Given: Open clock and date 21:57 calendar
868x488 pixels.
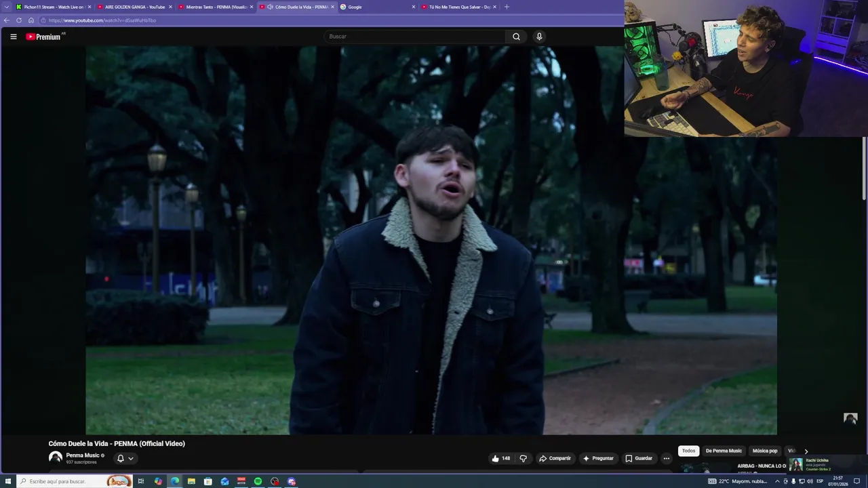Looking at the screenshot, I should pos(837,481).
